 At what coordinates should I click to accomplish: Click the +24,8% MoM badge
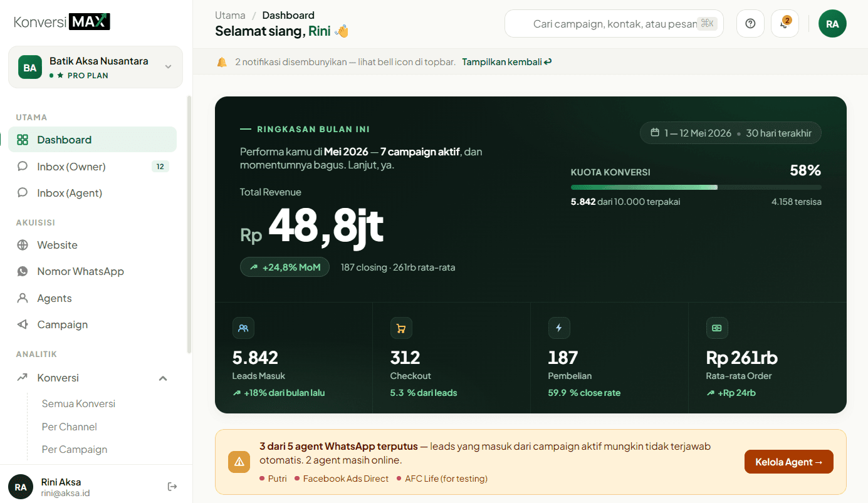pos(285,267)
